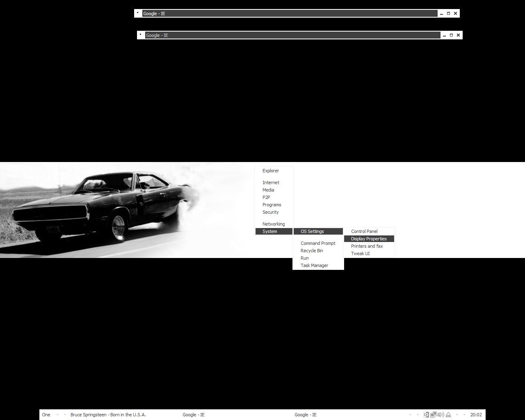
Task: Click the right arrow just before the clock
Action: point(465,415)
